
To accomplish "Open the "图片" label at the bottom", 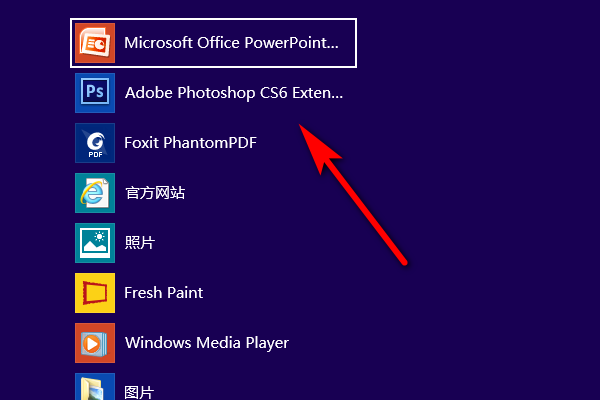I will (139, 392).
